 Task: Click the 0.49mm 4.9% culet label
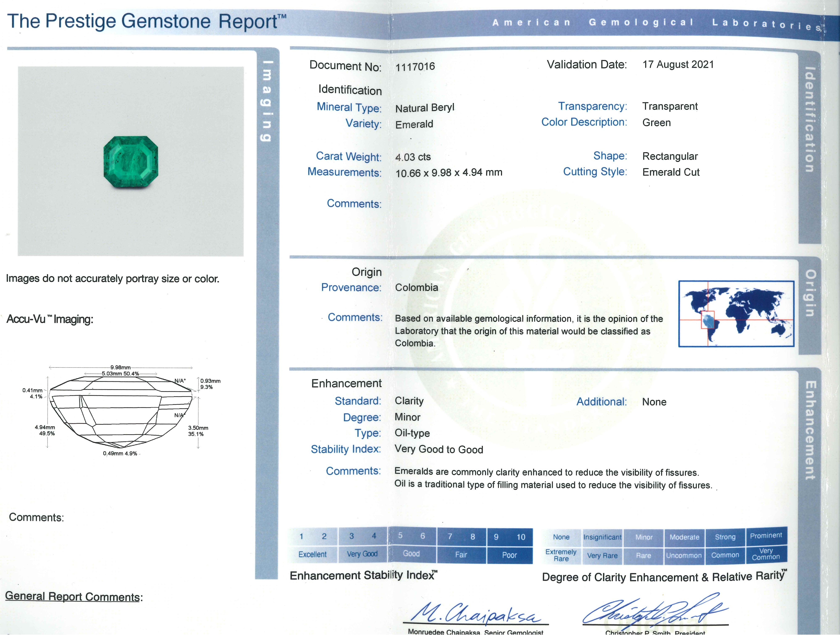pyautogui.click(x=120, y=454)
